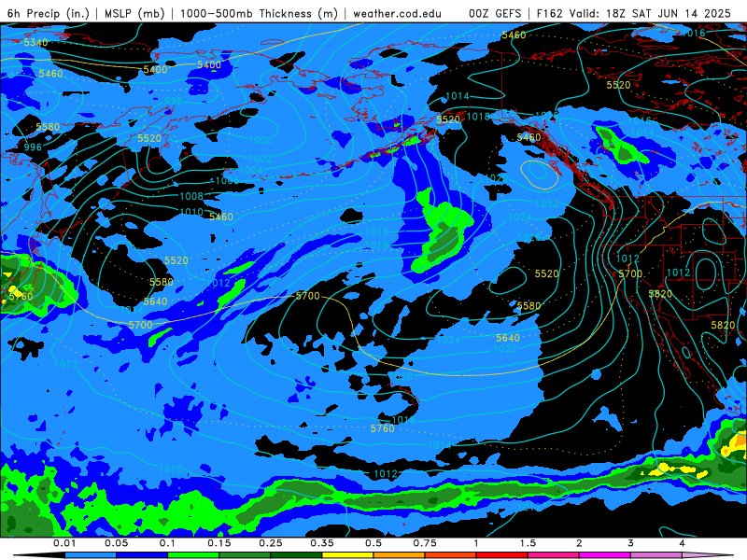Select the orange 0.5 legend swatch
Image resolution: width=747 pixels, height=560 pixels.
pyautogui.click(x=400, y=555)
